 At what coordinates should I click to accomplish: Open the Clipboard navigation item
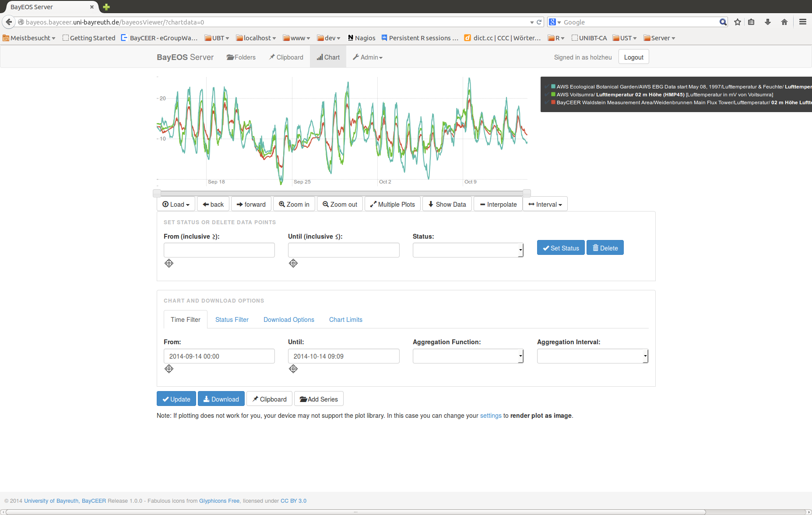(x=286, y=57)
